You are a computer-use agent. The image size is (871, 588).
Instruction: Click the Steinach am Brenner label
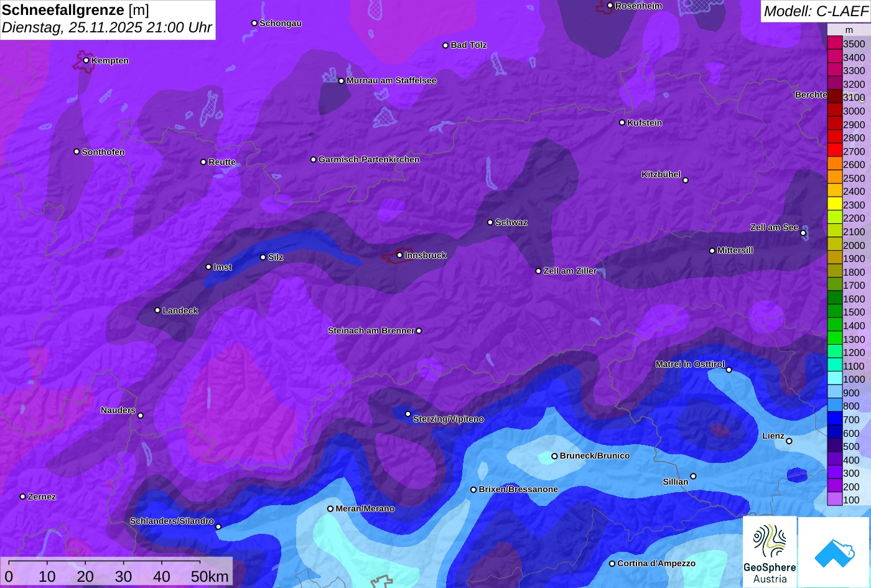pos(371,330)
